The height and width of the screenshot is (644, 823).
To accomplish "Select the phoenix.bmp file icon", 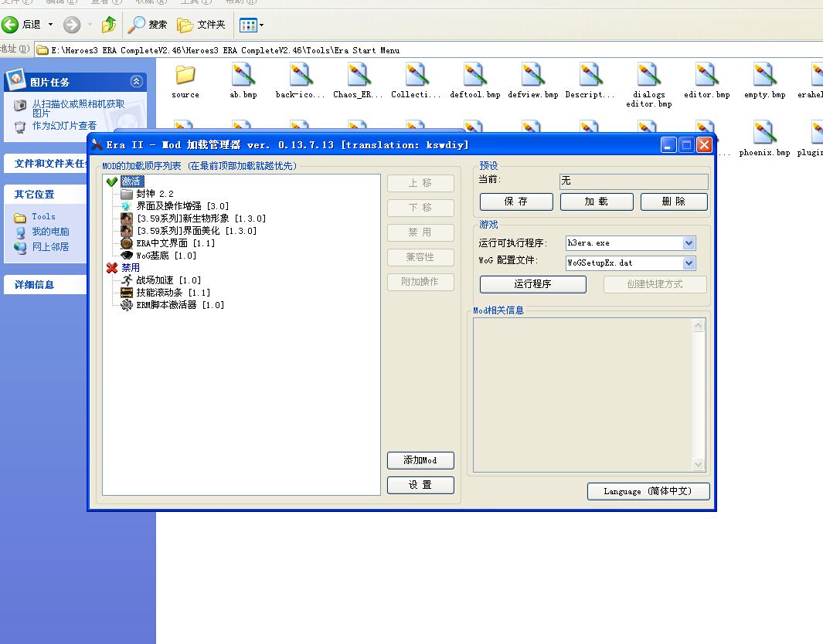I will [764, 132].
